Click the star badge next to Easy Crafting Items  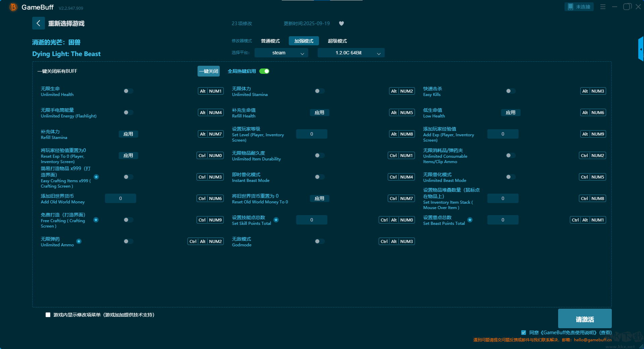(96, 177)
